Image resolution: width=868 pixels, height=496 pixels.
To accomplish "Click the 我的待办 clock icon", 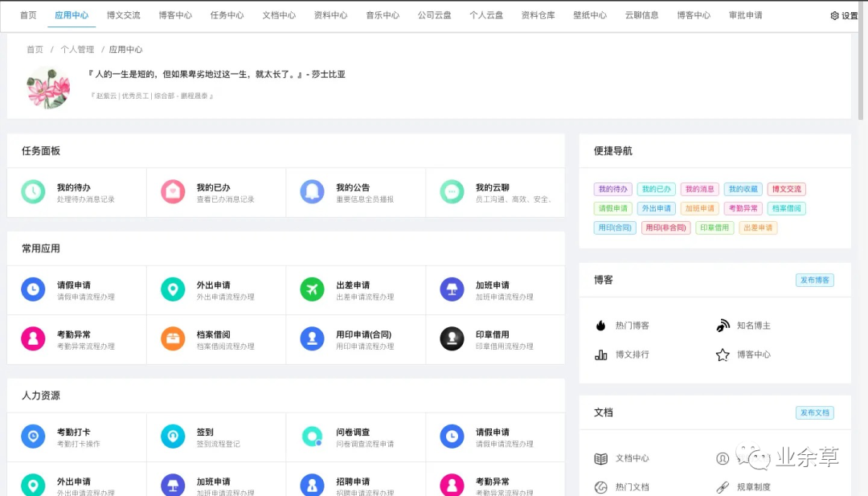I will (x=33, y=192).
